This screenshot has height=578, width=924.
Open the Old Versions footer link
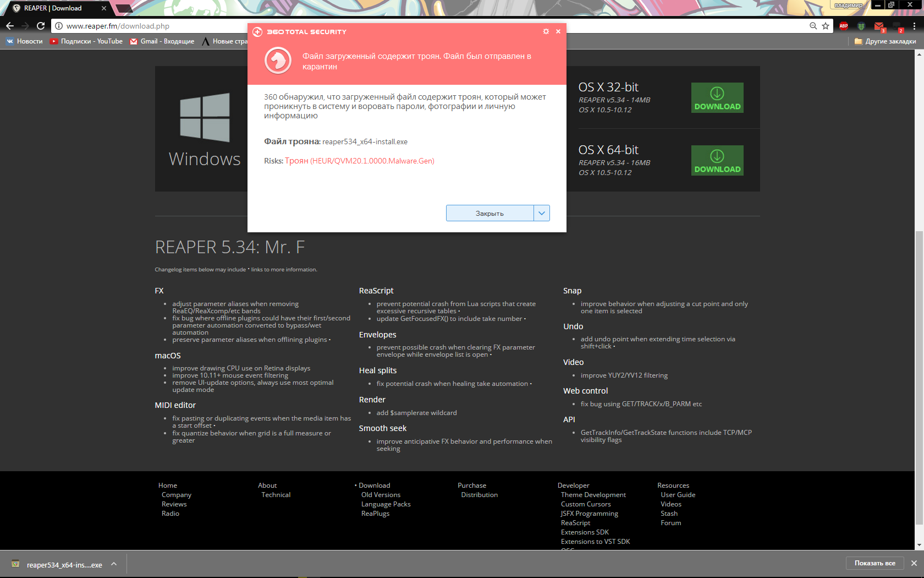click(381, 495)
